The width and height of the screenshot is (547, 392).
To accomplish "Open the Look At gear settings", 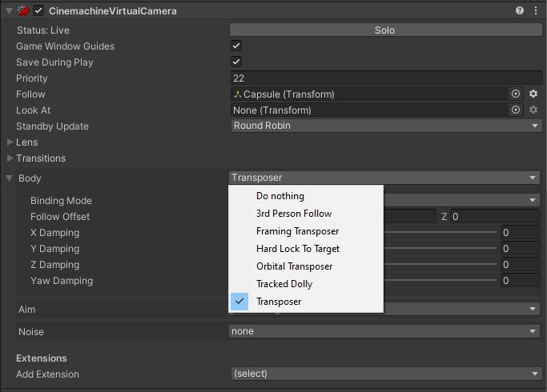I will [x=533, y=110].
